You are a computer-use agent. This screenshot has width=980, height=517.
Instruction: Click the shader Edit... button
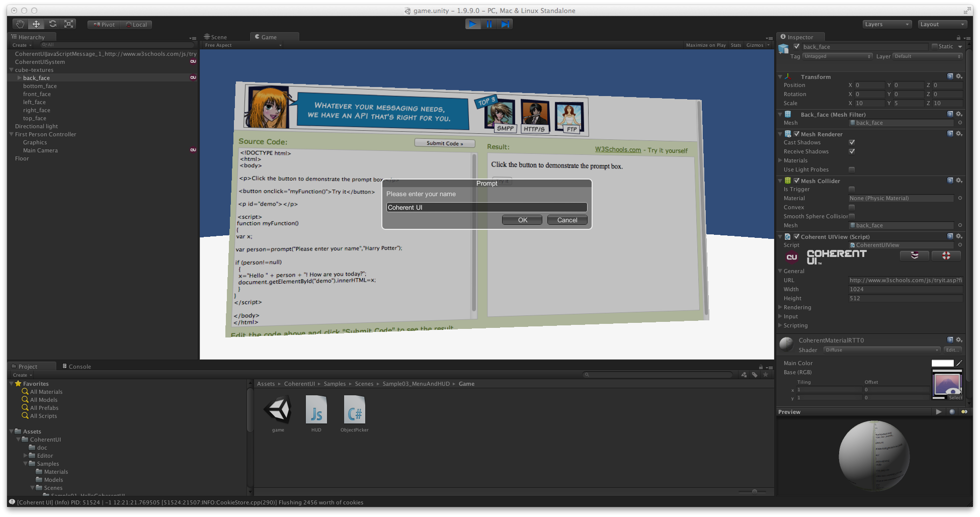coord(953,350)
